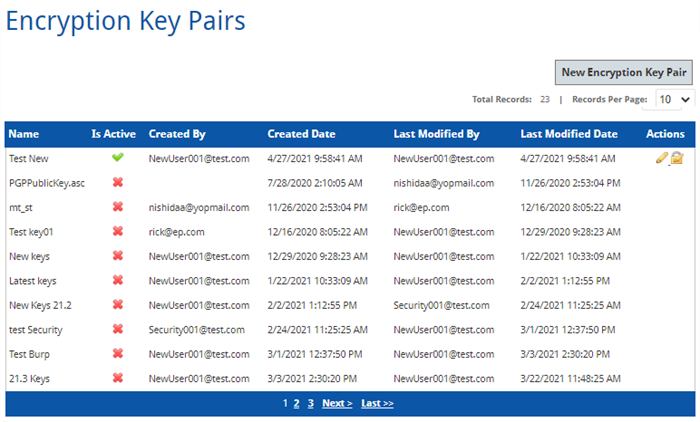Screen dimensions: 700x422
Task: Click last modified date '3/22/2021 11:48:25 AM'
Action: pyautogui.click(x=570, y=379)
